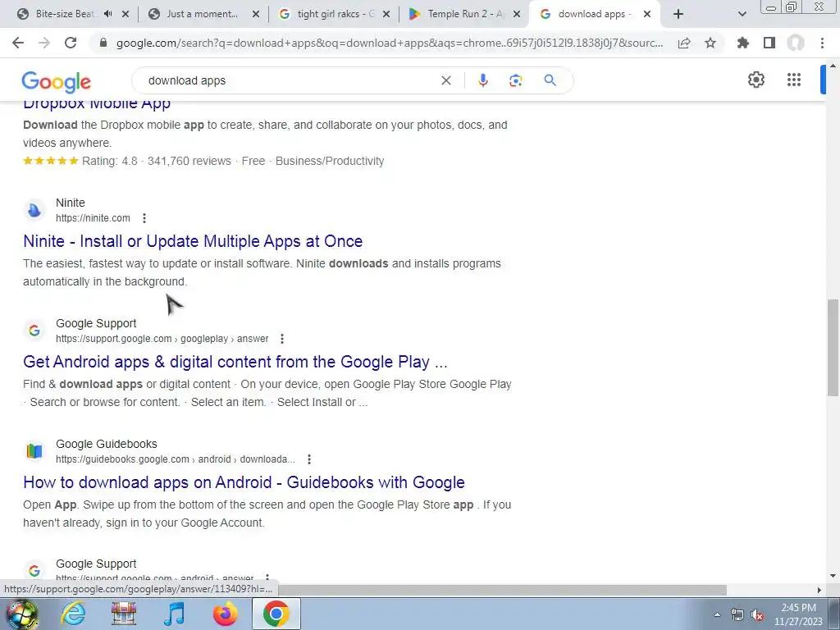This screenshot has width=840, height=630.
Task: Switch to the Temple Run 2 tab
Action: coord(465,14)
